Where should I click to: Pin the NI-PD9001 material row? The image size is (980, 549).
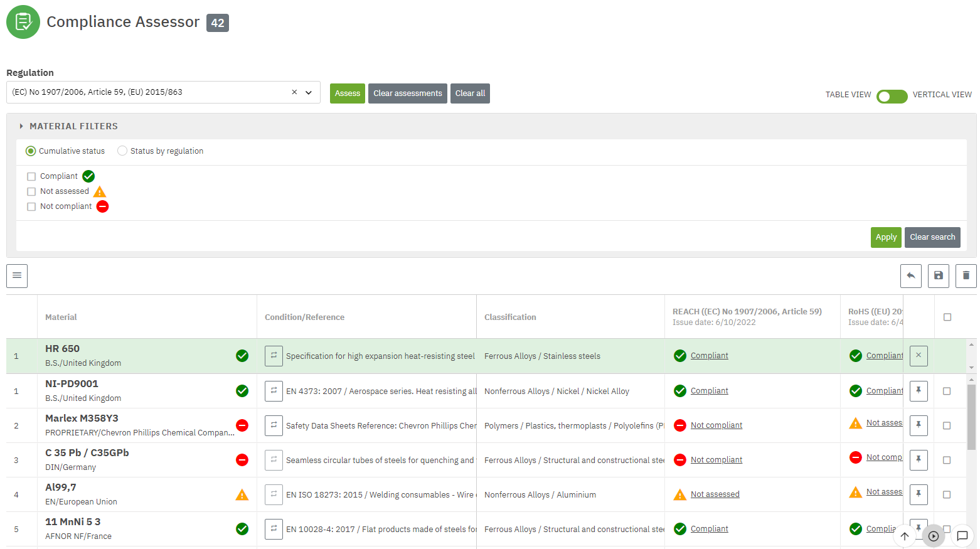(918, 390)
